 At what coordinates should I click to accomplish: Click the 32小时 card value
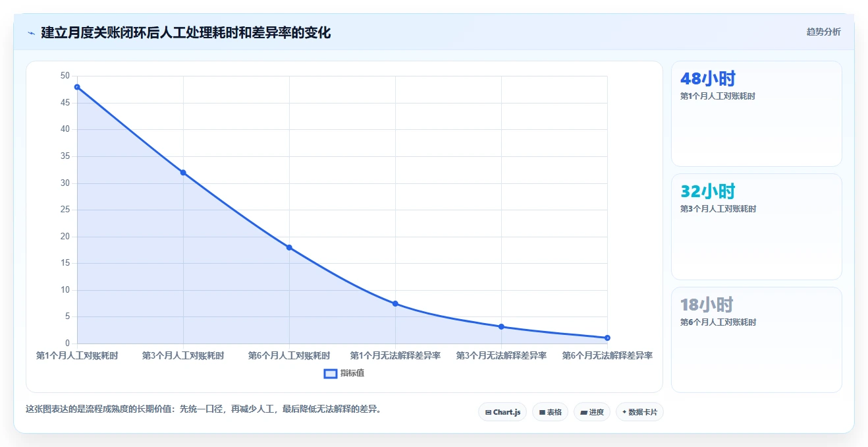(x=707, y=192)
